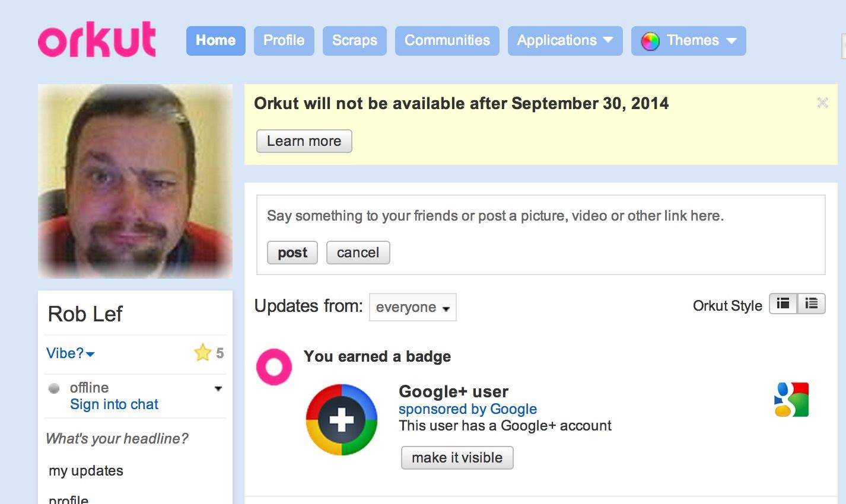Click the 'Orkut Style' label
Image resolution: width=846 pixels, height=504 pixels.
[x=727, y=306]
